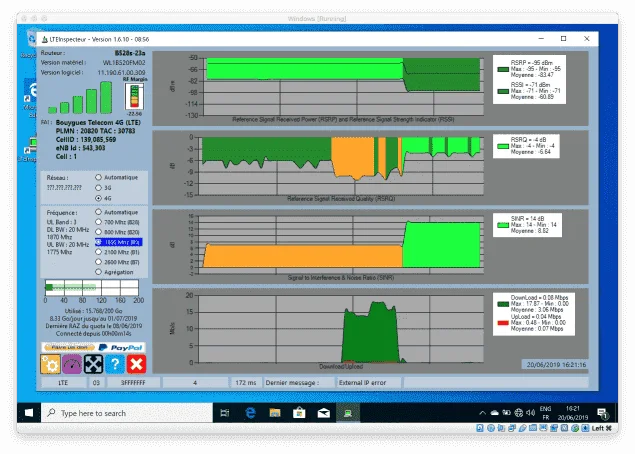Quit the app using the red X icon

point(136,364)
